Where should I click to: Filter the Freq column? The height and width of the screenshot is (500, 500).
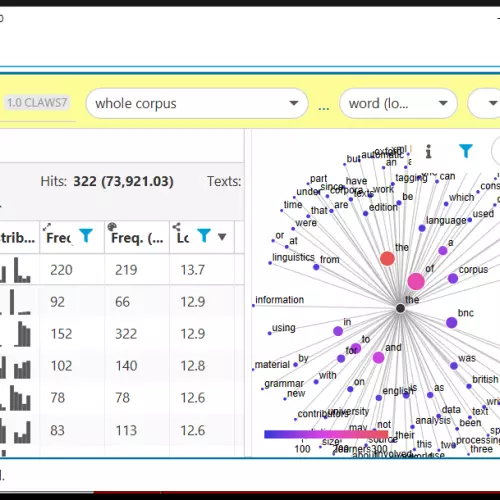86,235
